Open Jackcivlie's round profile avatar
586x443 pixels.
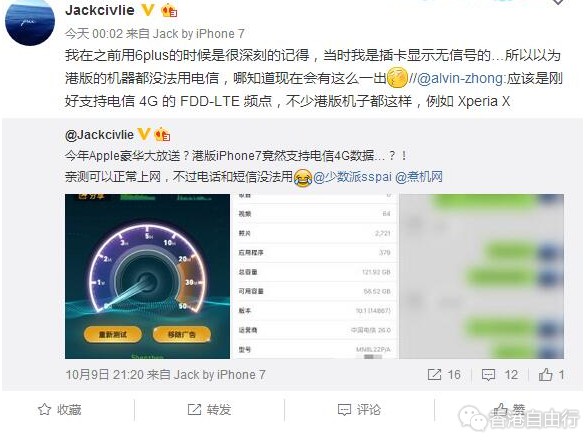pyautogui.click(x=30, y=22)
